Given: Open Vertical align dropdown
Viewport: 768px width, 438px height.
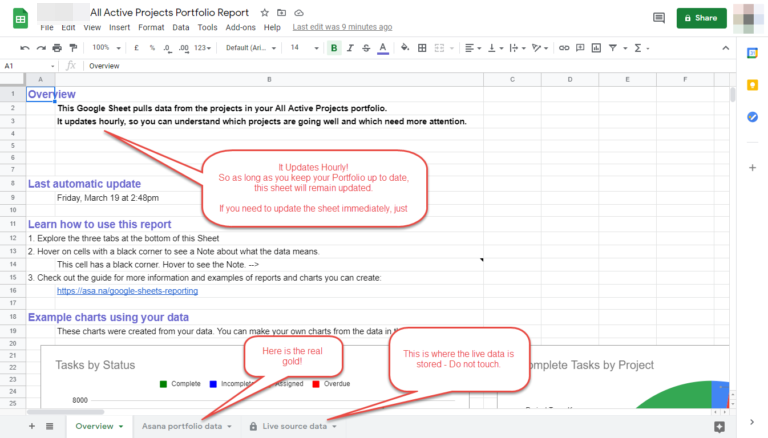Looking at the screenshot, I should coord(495,48).
